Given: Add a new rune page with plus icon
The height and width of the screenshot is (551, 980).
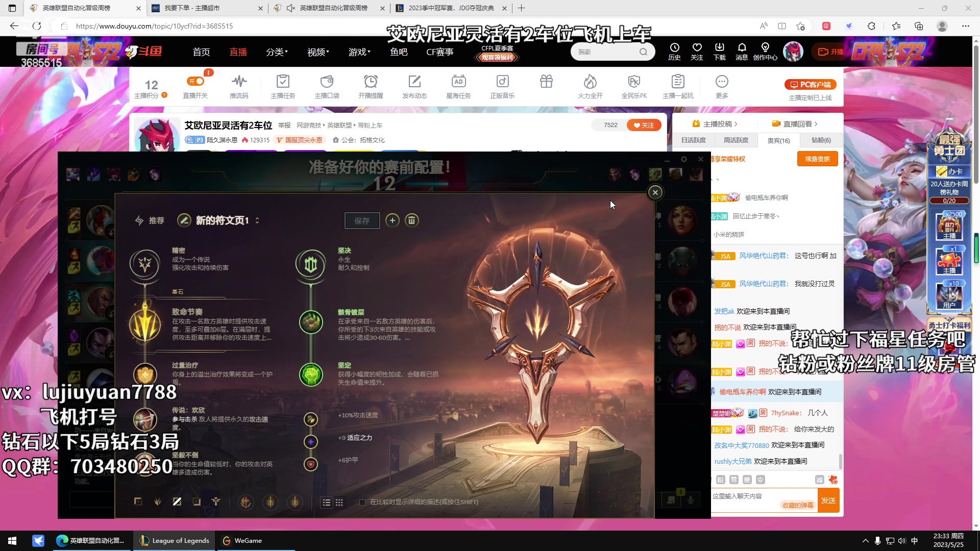Looking at the screenshot, I should coord(392,220).
